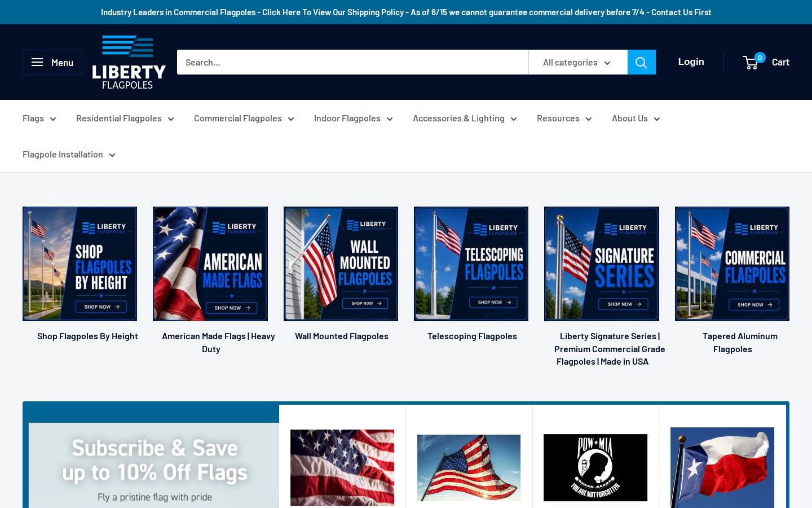
Task: Click the search magnifier button
Action: coord(641,62)
